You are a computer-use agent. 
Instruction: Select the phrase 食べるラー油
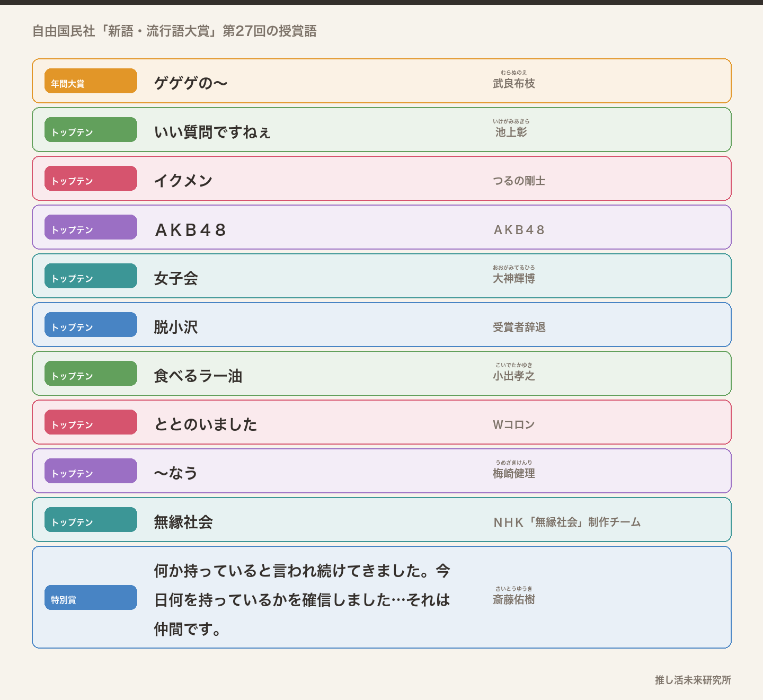[x=198, y=376]
